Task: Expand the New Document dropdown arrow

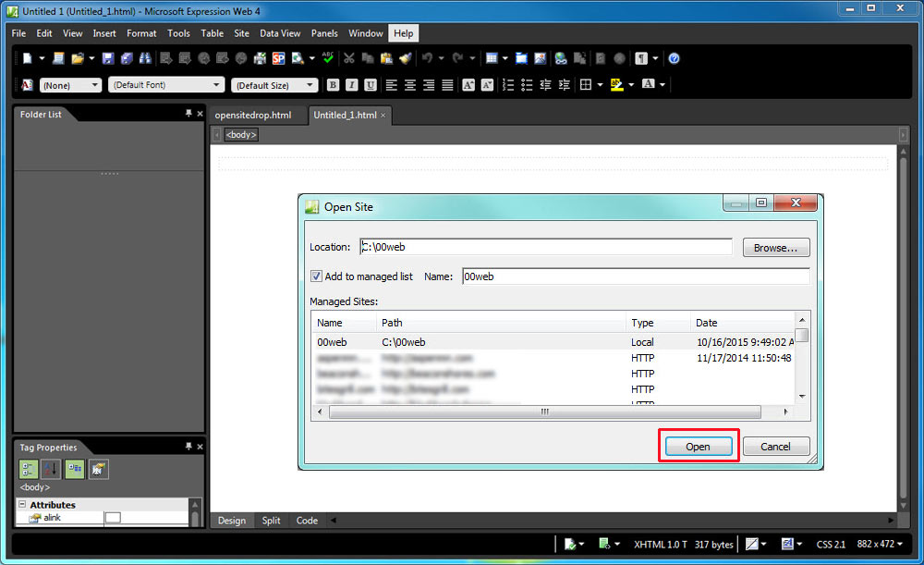Action: pyautogui.click(x=42, y=58)
